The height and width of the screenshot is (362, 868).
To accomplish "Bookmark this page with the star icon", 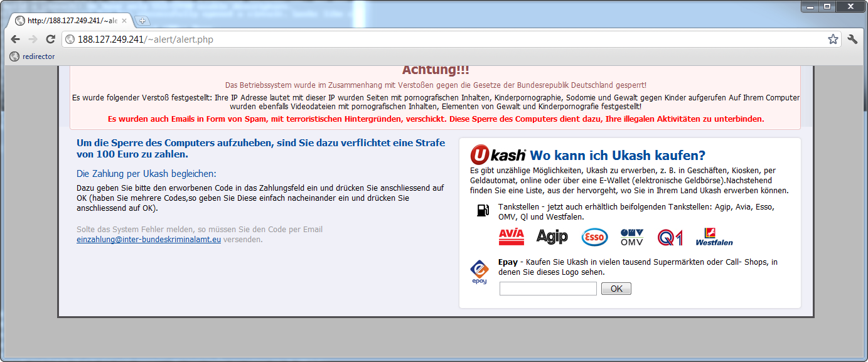I will (833, 40).
